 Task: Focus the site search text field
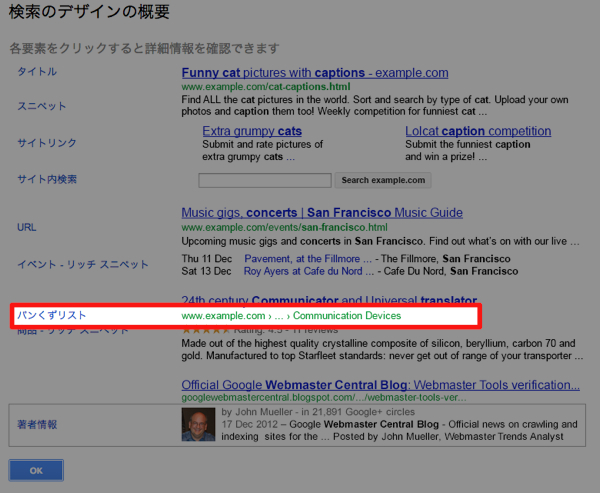(x=265, y=180)
